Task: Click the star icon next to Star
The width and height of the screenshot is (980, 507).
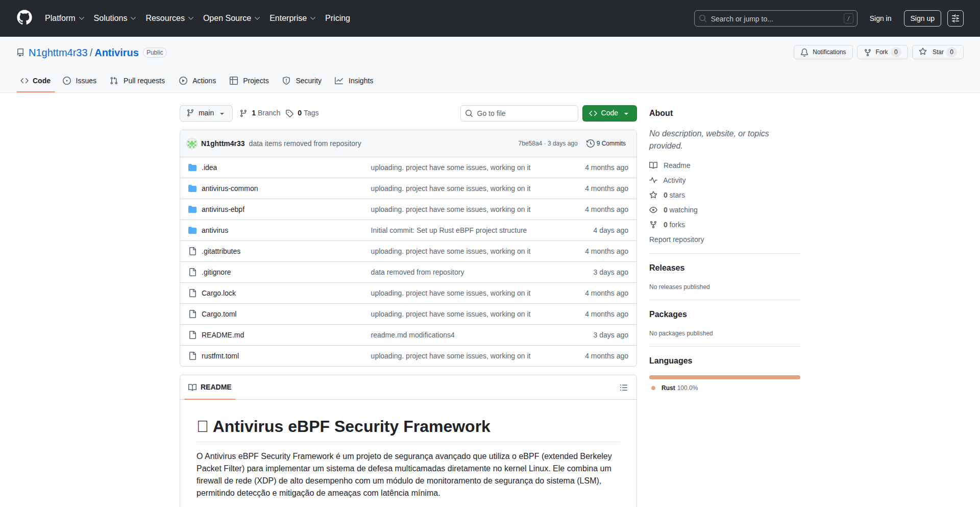Action: coord(923,52)
